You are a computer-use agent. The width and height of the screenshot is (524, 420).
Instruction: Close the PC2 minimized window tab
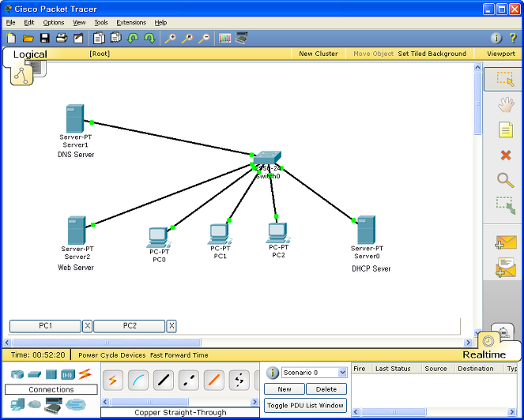[x=172, y=326]
